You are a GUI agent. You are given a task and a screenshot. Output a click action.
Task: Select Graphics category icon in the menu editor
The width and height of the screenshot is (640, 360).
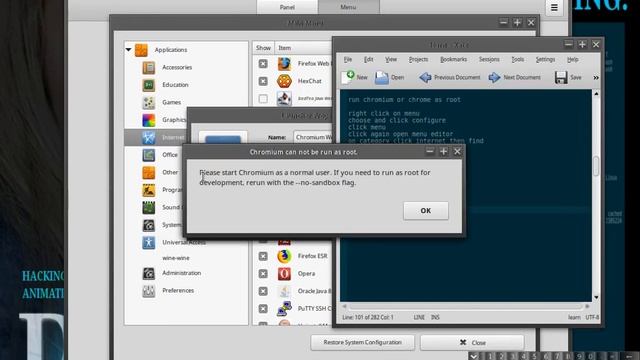[x=149, y=120]
